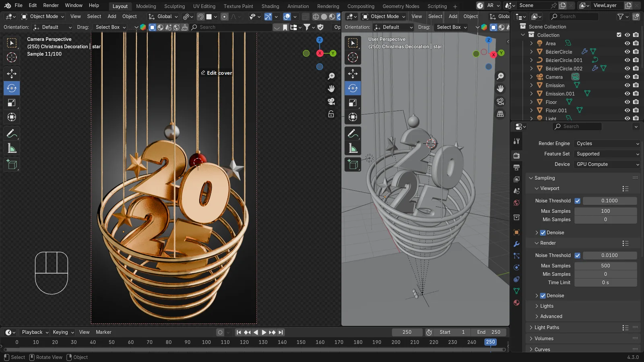Select the Scale tool in left viewport

12,103
